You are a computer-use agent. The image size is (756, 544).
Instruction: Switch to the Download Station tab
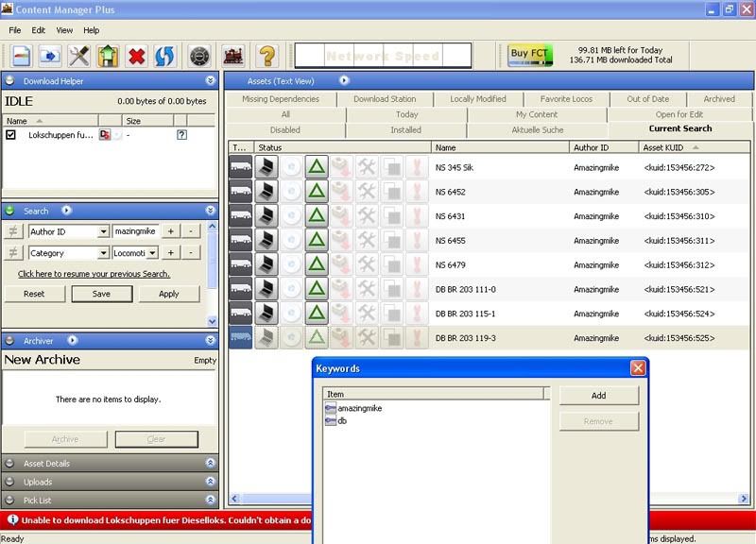pos(385,99)
